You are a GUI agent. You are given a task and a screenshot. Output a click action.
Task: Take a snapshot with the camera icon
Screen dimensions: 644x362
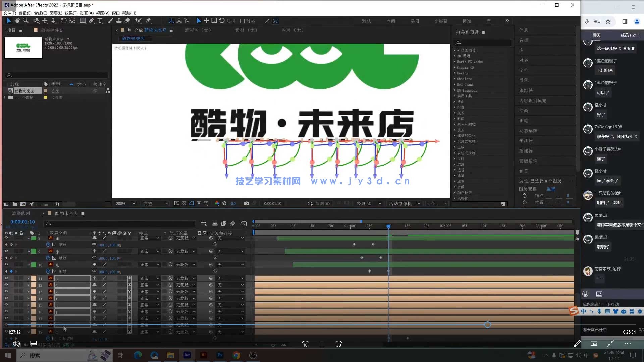[x=246, y=203]
